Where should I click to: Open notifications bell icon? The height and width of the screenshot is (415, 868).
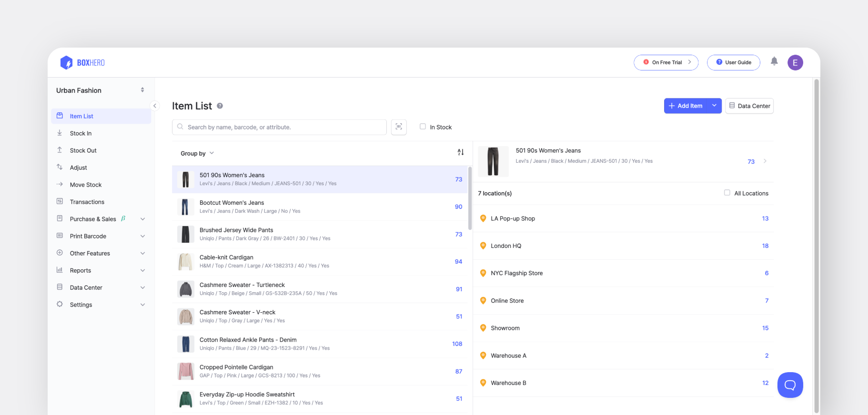[774, 61]
